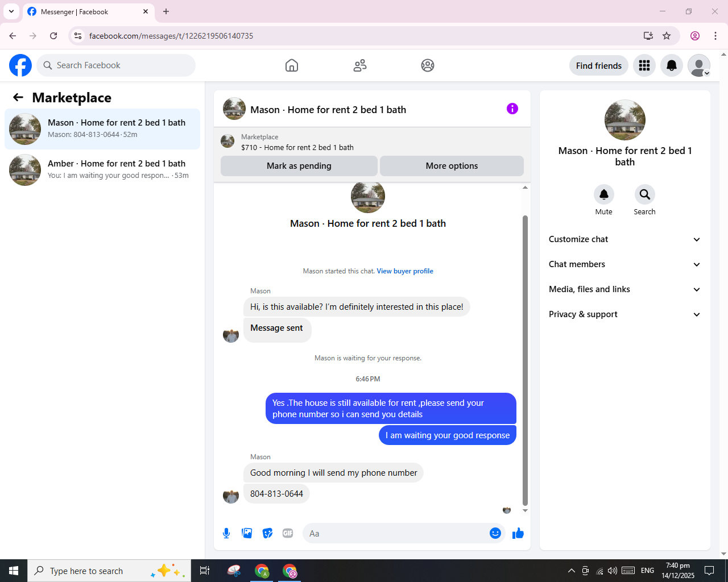728x582 pixels.
Task: Open Task View on the taskbar
Action: coord(205,571)
